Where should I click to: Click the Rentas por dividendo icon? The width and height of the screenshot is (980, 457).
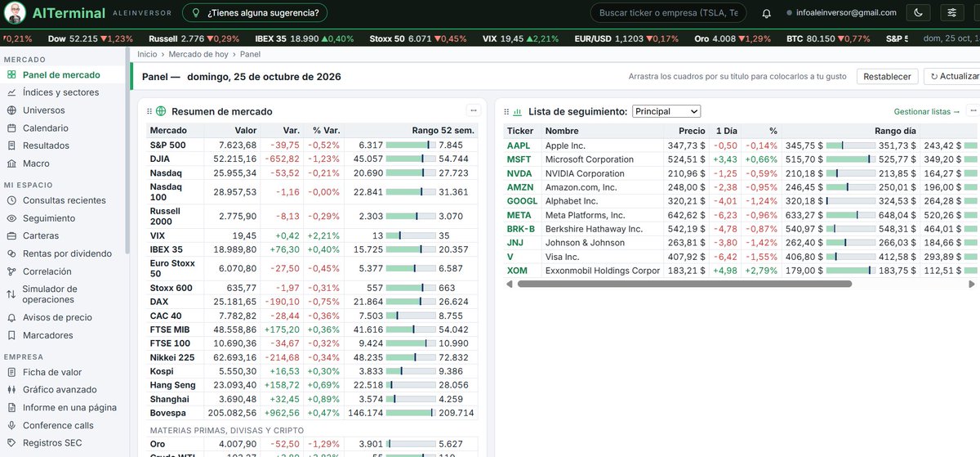(12, 253)
